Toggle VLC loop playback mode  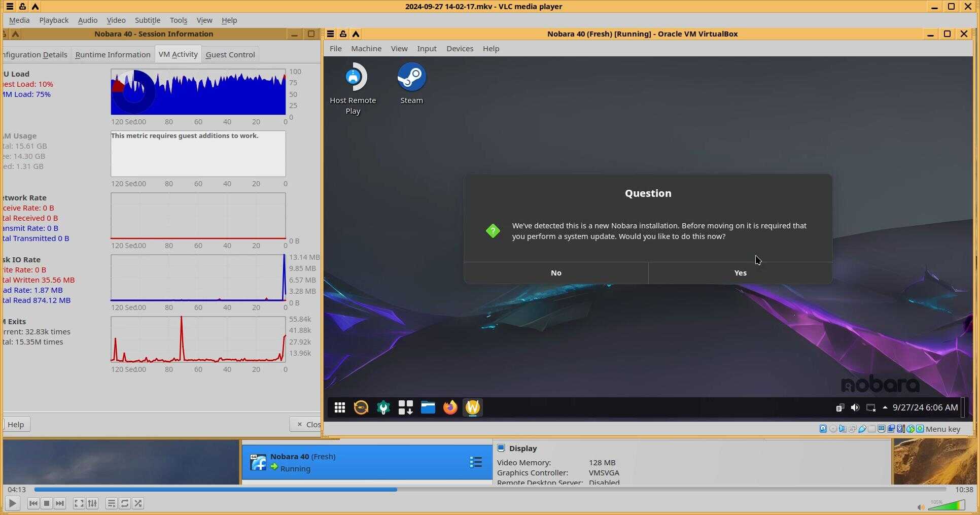coord(125,503)
